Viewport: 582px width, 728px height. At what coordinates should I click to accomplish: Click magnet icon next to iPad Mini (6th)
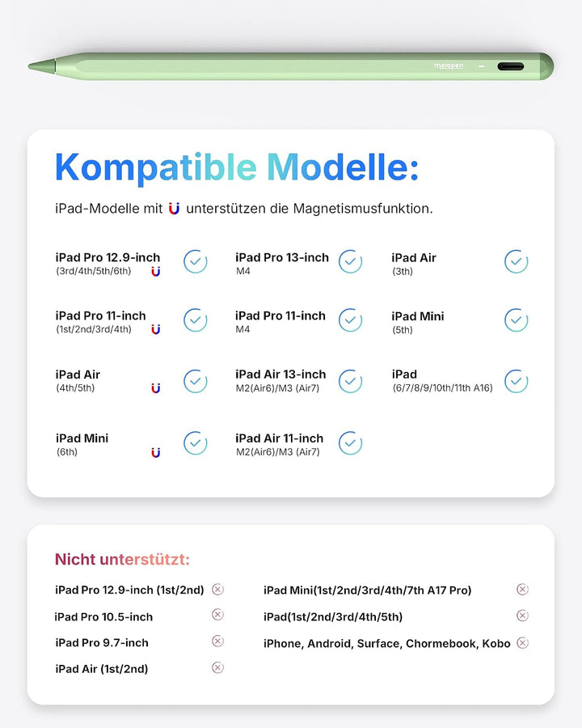coord(156,452)
